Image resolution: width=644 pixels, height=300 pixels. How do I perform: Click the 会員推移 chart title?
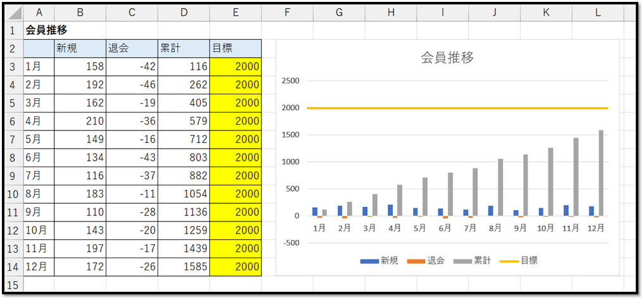pos(447,58)
